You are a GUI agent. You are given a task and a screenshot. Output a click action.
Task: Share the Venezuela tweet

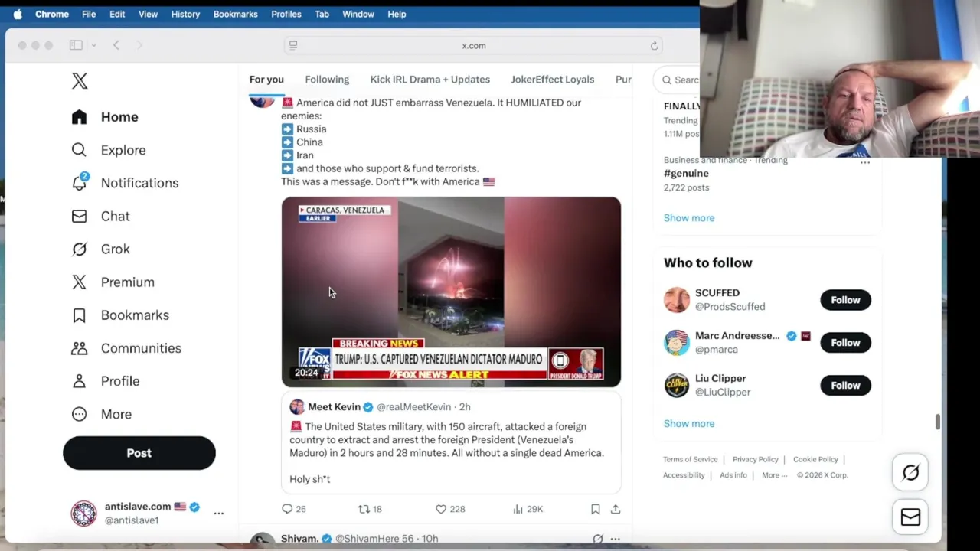pos(615,509)
